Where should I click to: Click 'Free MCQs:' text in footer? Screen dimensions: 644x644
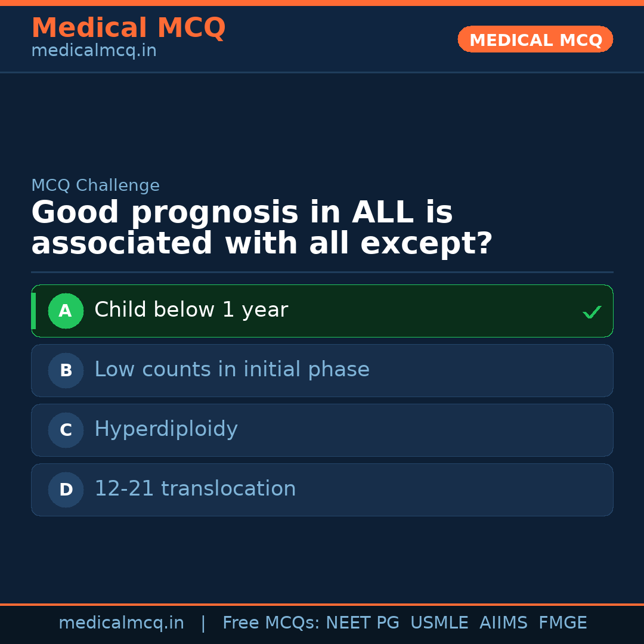pyautogui.click(x=271, y=623)
